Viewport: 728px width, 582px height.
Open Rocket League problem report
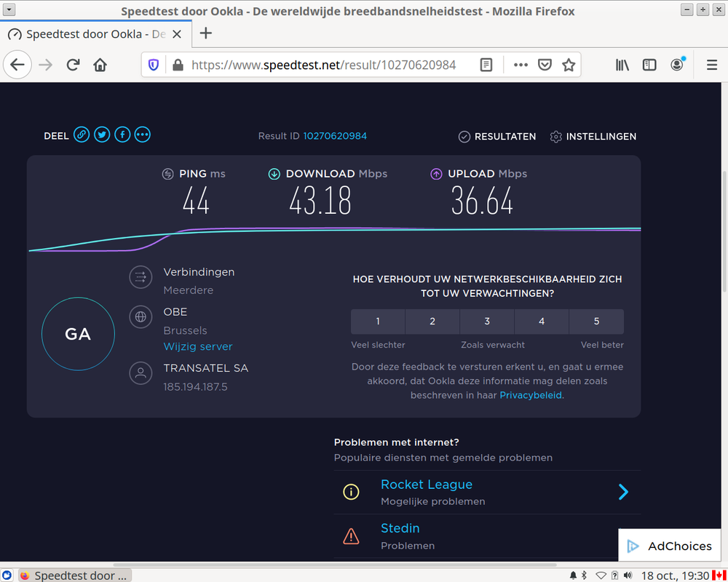[426, 485]
